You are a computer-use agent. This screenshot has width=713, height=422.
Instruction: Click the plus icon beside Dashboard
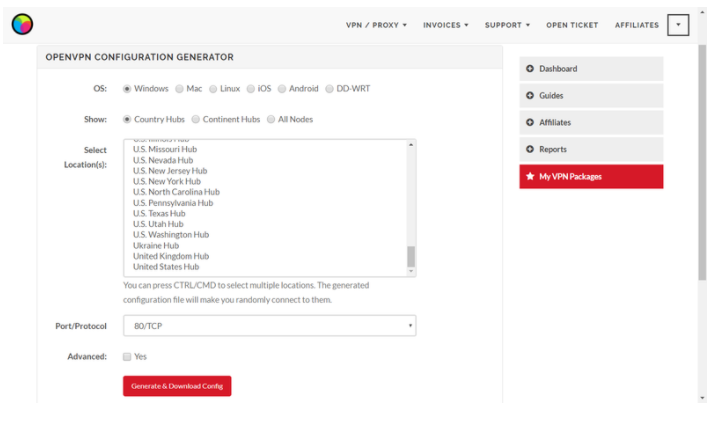tap(530, 69)
